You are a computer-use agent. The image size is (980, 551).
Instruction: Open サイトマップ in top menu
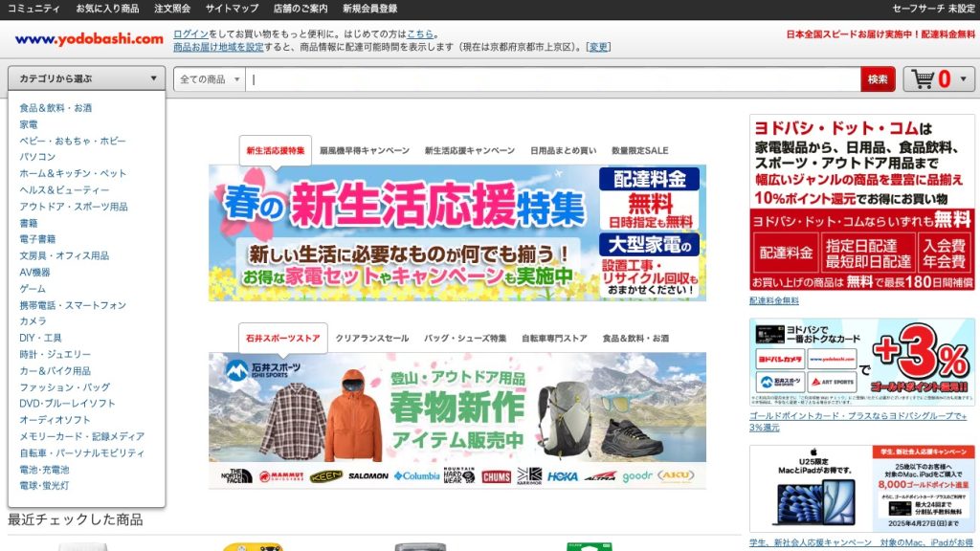(x=232, y=9)
